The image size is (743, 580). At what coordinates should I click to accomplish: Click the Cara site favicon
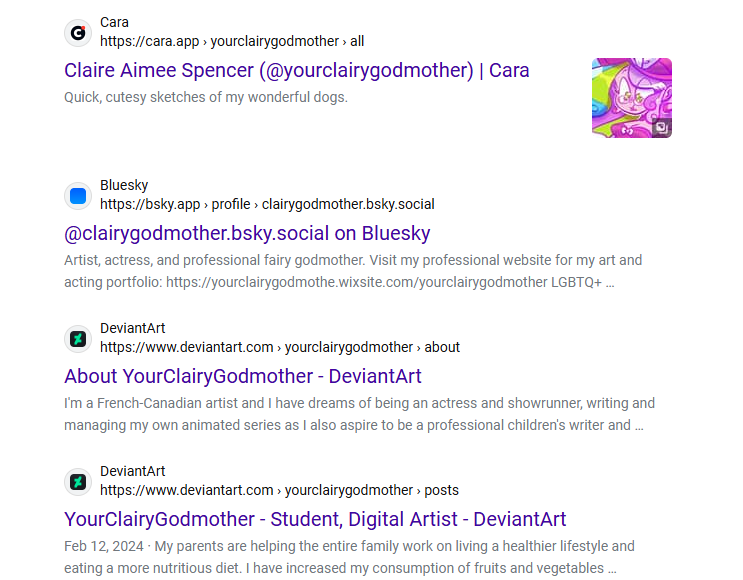(x=78, y=32)
